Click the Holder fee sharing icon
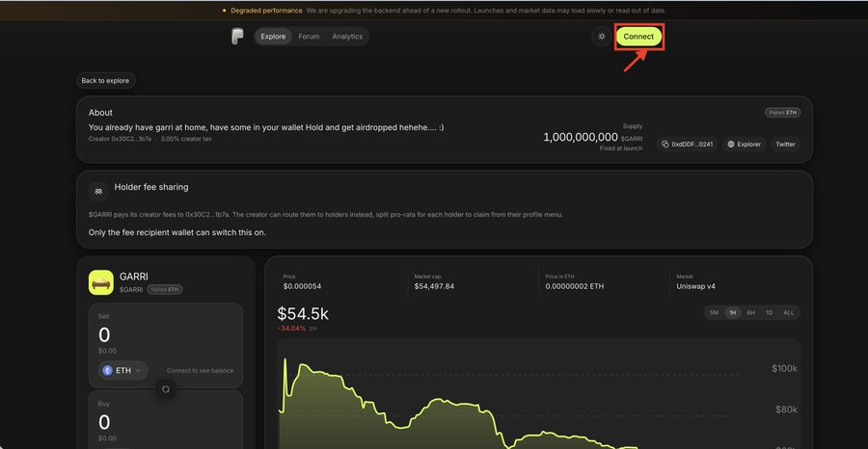Image resolution: width=868 pixels, height=449 pixels. 98,192
